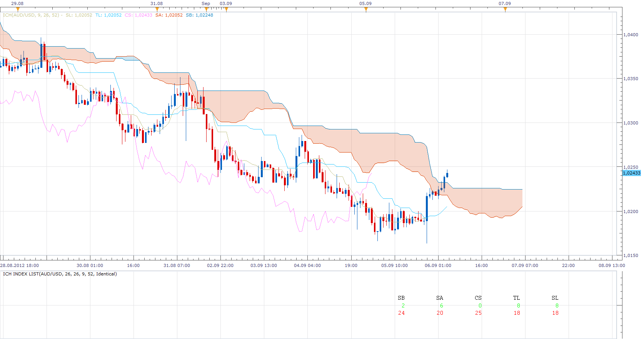Click the red SA: 1,02052 legend entry
The height and width of the screenshot is (339, 644).
[169, 15]
